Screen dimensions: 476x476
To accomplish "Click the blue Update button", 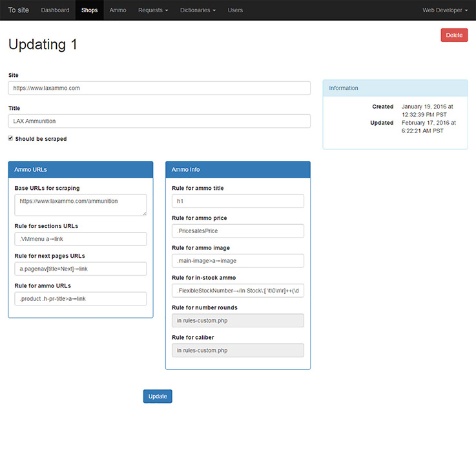I will tap(158, 397).
